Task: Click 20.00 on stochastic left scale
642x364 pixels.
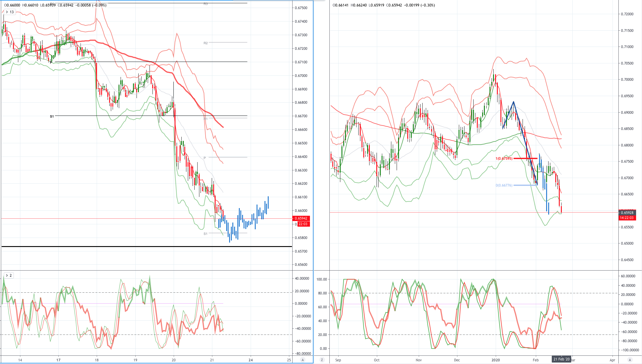Action: click(x=323, y=335)
